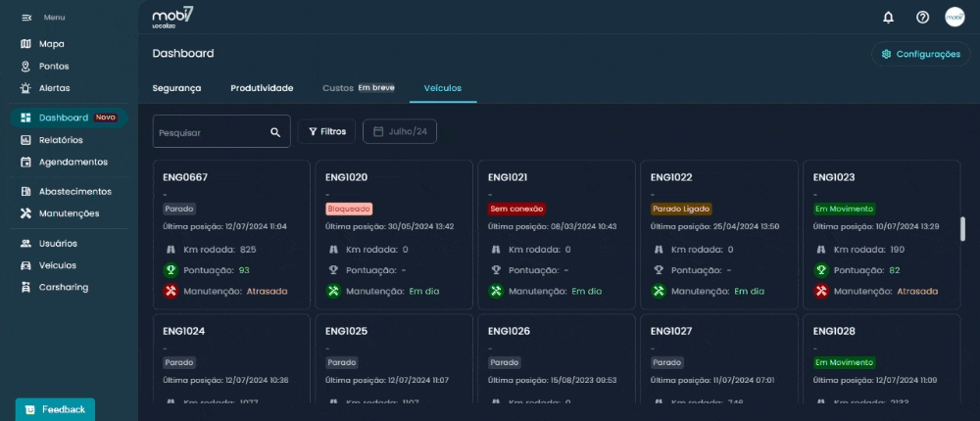This screenshot has height=421, width=980.
Task: Click the search magnifier icon
Action: coord(275,131)
